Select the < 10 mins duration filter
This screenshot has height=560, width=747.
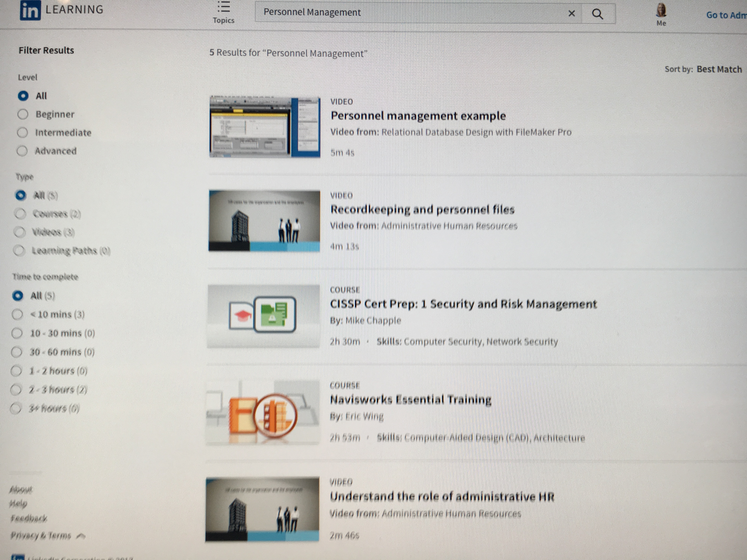(17, 315)
